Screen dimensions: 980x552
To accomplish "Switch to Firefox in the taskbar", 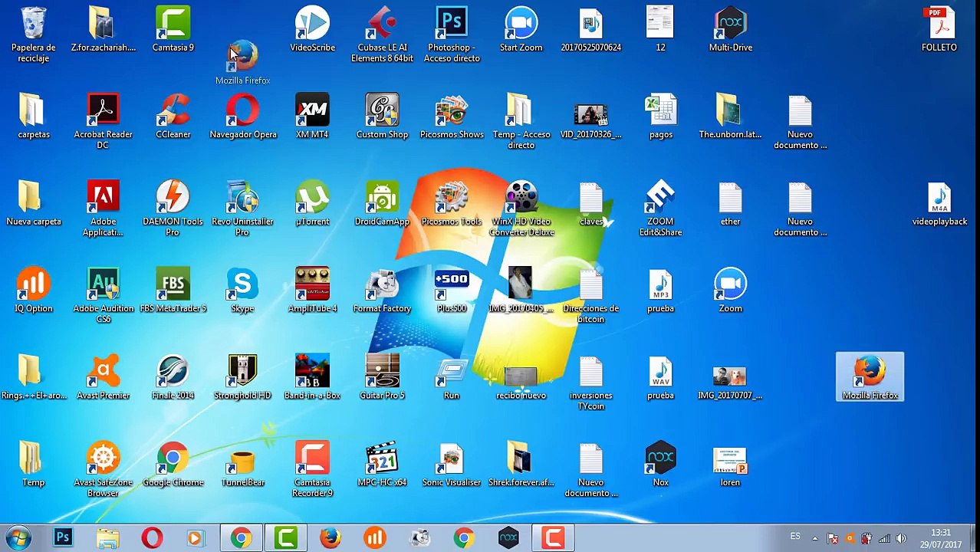I will tap(331, 538).
